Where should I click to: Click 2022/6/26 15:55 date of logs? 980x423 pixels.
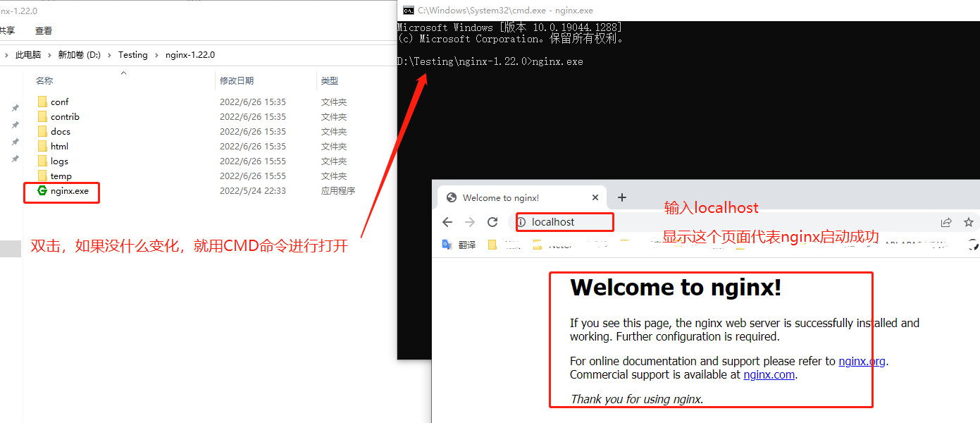[x=253, y=161]
